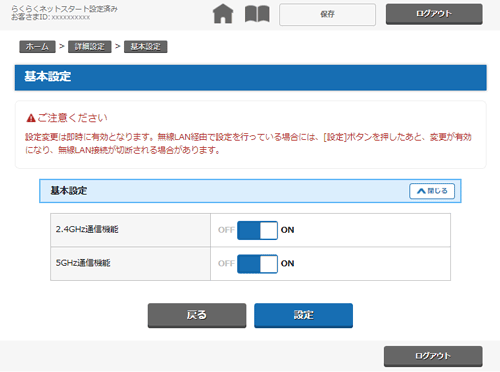The width and height of the screenshot is (500, 372).
Task: Click the warning triangle icon
Action: click(x=31, y=118)
